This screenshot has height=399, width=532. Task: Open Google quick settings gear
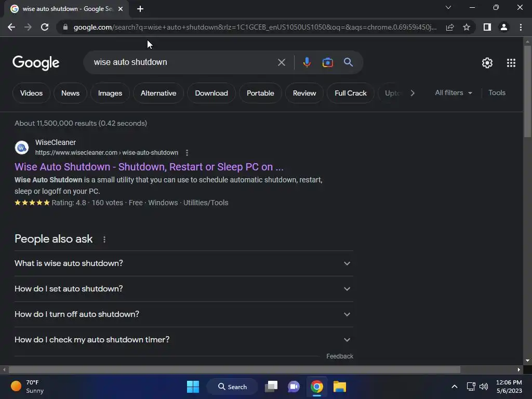[487, 63]
